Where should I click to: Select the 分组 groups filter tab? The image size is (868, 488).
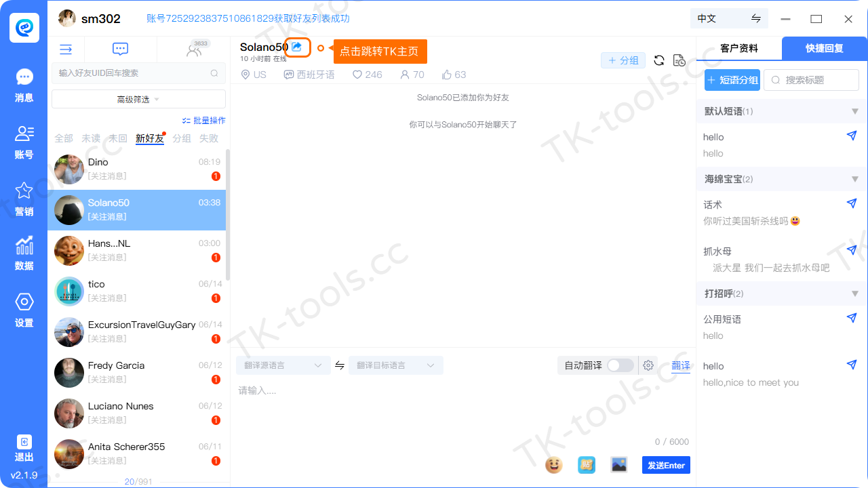(182, 138)
